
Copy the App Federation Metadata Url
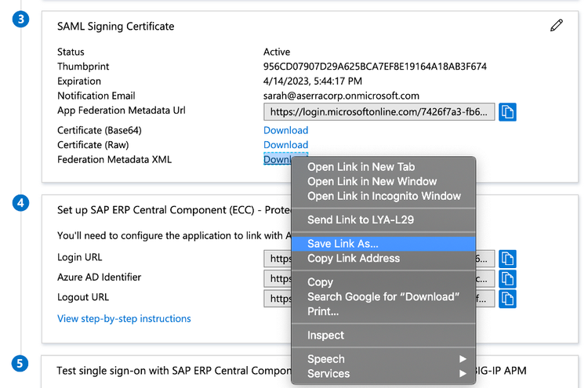coord(507,112)
